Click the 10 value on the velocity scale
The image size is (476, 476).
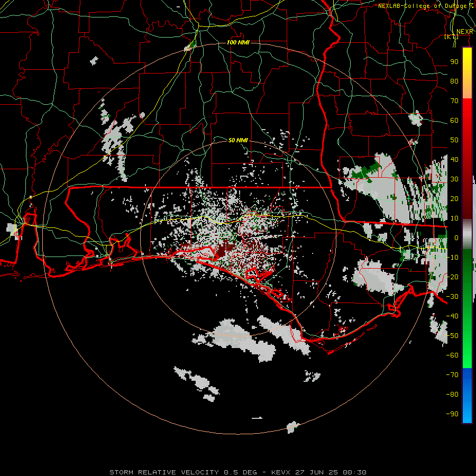pos(454,218)
